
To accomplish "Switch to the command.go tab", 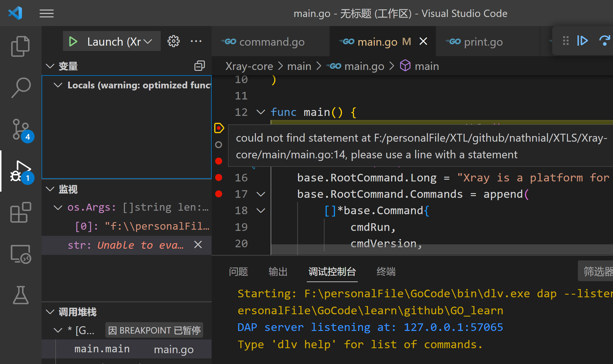I will (x=271, y=42).
